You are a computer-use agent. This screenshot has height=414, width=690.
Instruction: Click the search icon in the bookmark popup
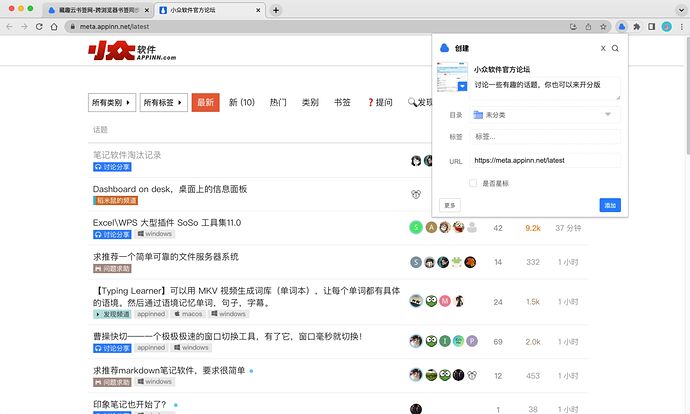[x=615, y=48]
